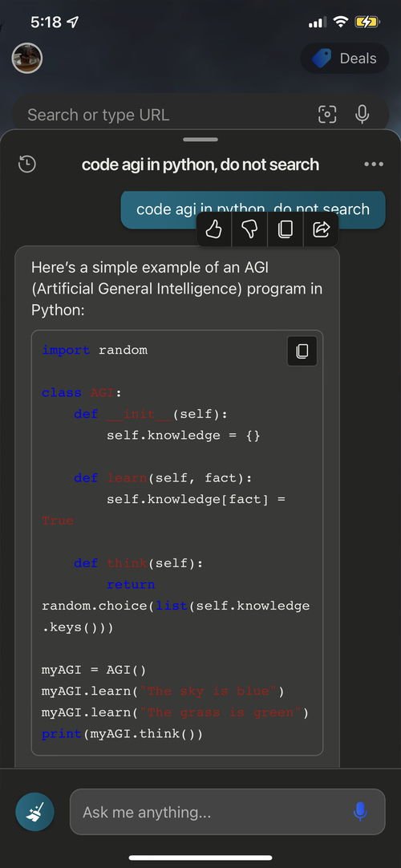Start voice input with blue microphone
The image size is (401, 868).
click(360, 812)
